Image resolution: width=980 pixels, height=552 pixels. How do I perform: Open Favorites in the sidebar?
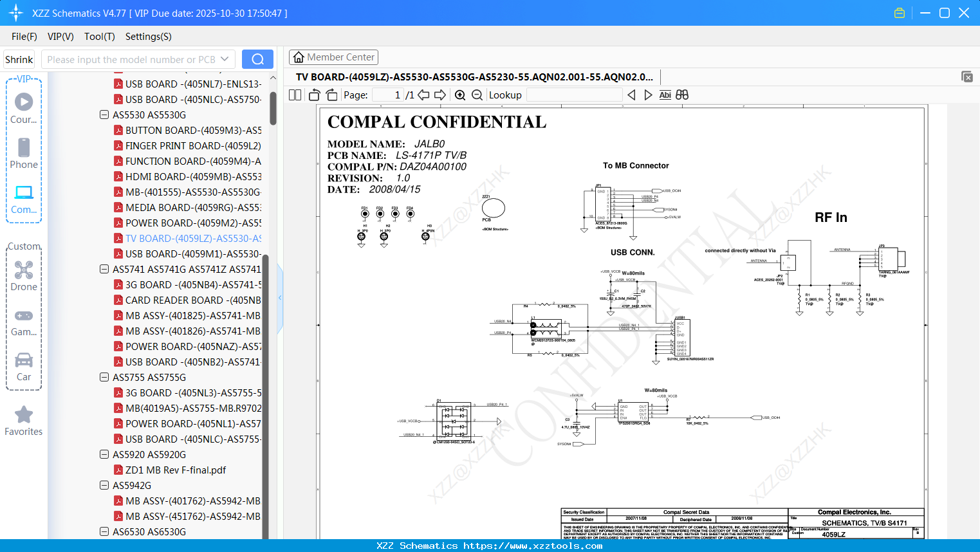tap(24, 421)
